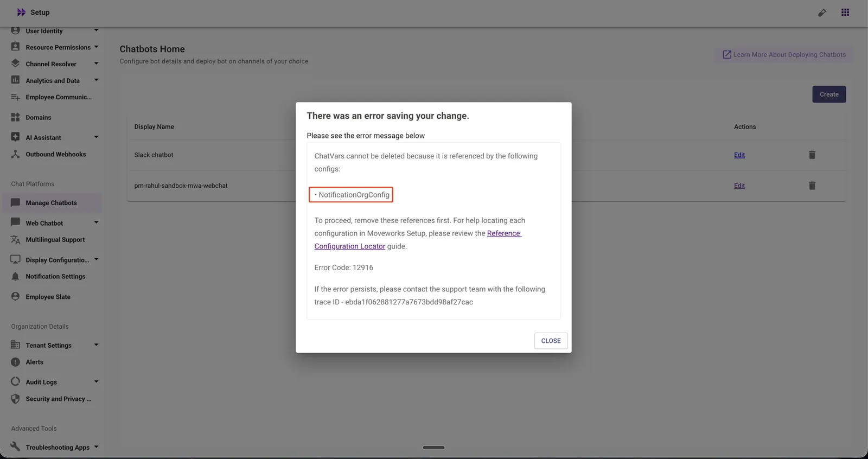Click the Manage Chatbots chat icon
The image size is (868, 459).
(x=15, y=202)
